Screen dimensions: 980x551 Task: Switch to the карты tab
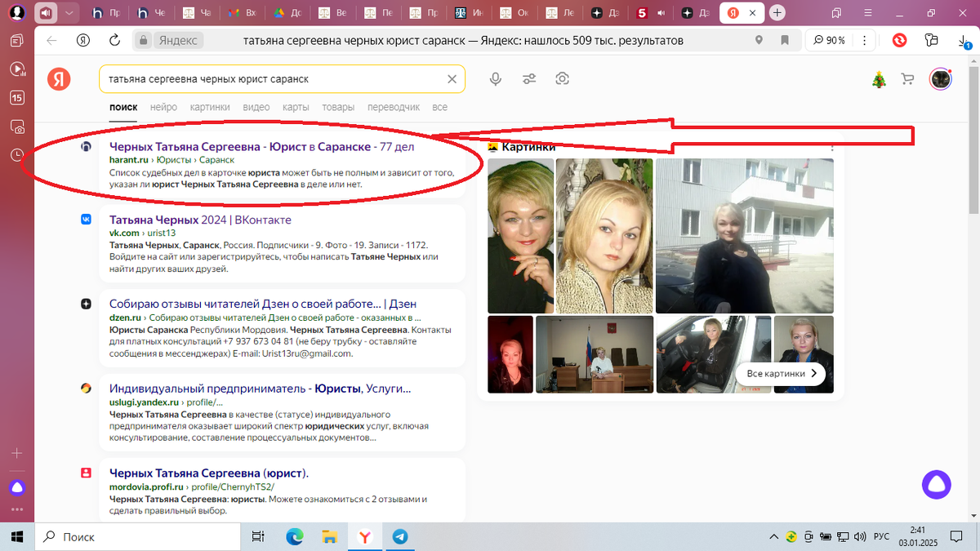pos(296,107)
